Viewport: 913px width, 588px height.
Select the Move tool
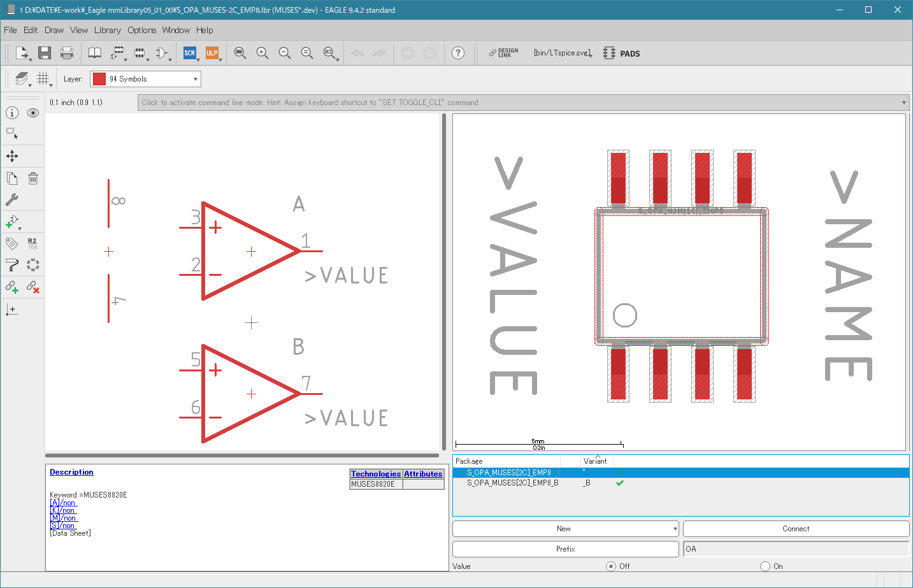tap(12, 156)
